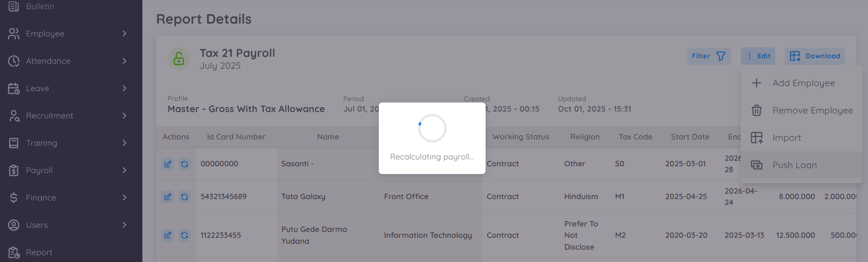Recalculate payroll for Tata Galaxy row
Viewport: 868px width, 262px height.
click(x=184, y=197)
